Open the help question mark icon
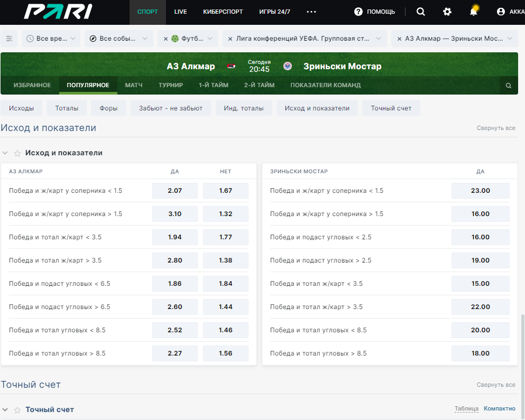The width and height of the screenshot is (525, 420). [x=358, y=12]
